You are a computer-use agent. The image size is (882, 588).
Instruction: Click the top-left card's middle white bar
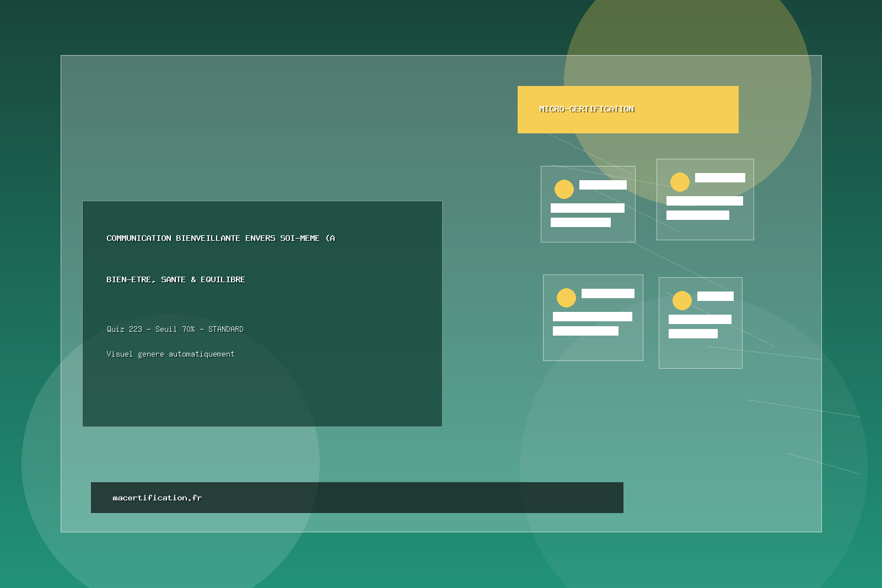(587, 208)
